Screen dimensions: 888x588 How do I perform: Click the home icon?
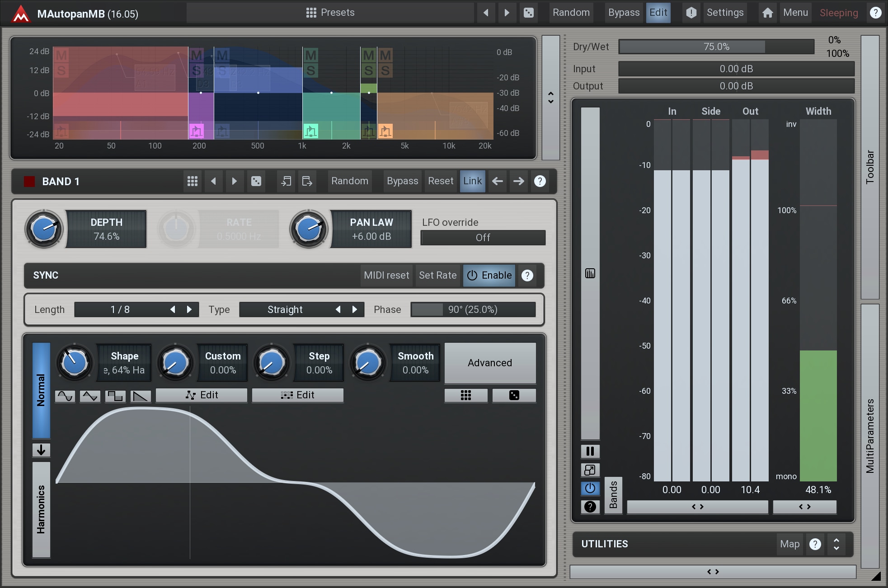[x=767, y=13]
